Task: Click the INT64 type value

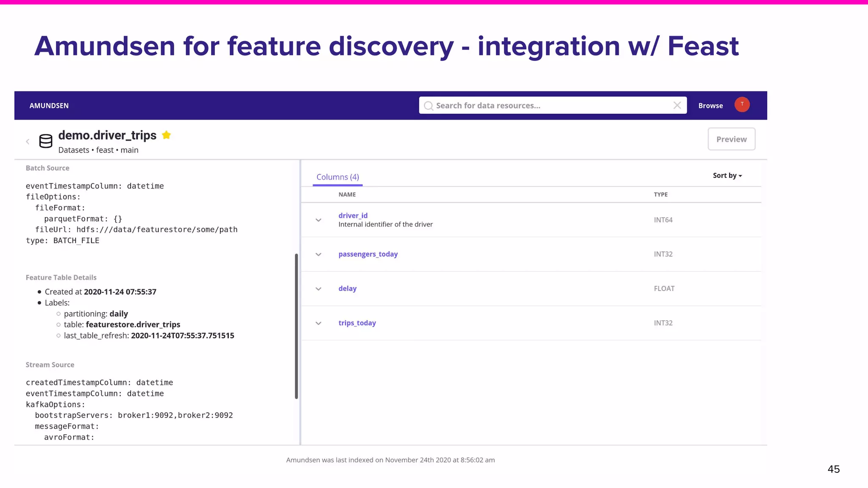Action: [663, 220]
